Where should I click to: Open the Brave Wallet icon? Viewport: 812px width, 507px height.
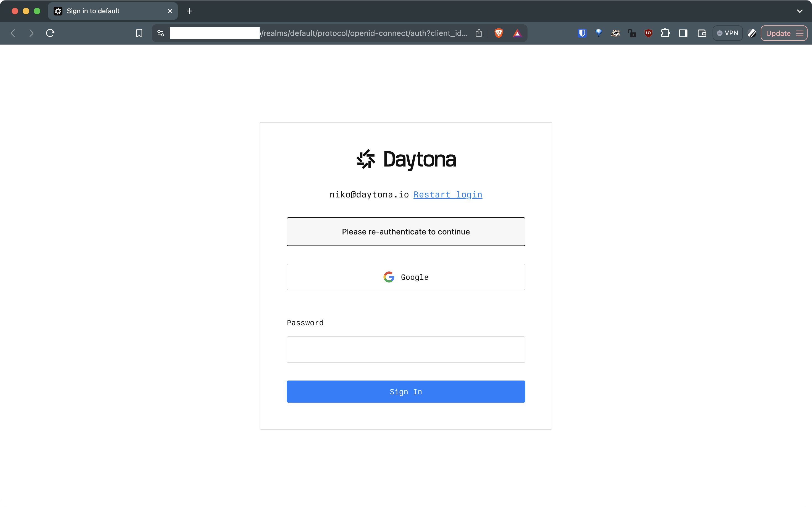(x=702, y=33)
